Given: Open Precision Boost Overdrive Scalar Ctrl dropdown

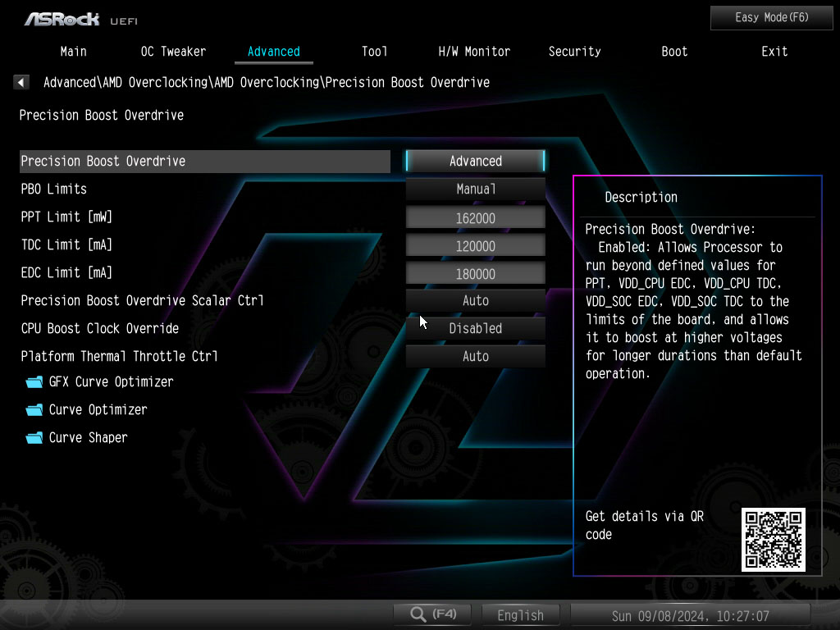Looking at the screenshot, I should (475, 300).
